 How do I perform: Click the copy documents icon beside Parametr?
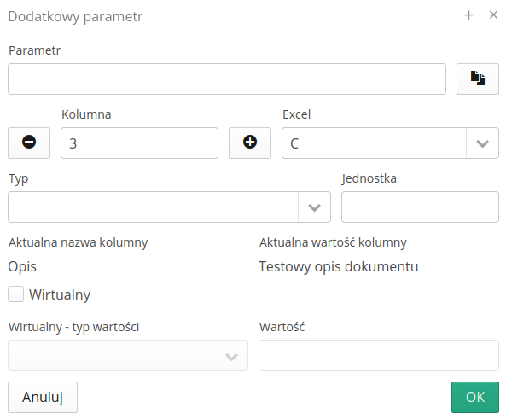[478, 79]
